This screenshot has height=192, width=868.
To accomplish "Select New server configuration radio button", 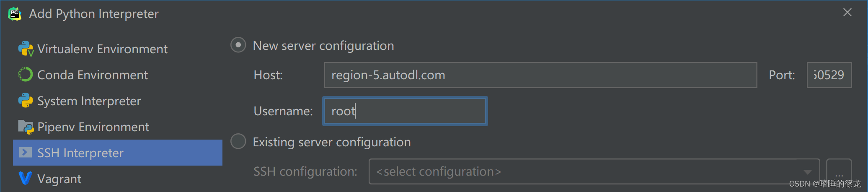I will tap(238, 45).
